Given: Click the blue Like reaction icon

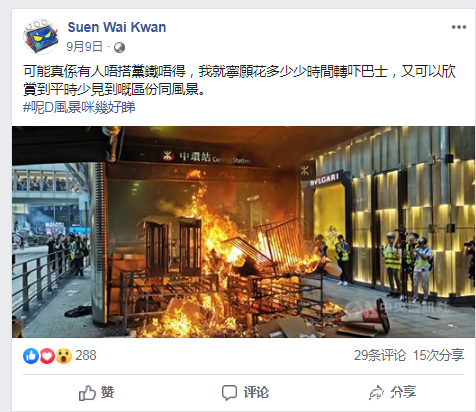Looking at the screenshot, I should click(x=31, y=356).
